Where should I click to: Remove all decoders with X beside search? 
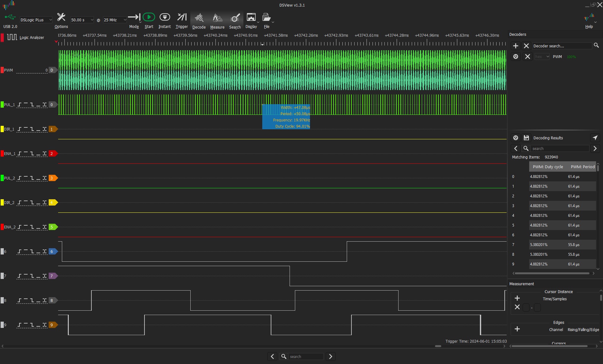(x=526, y=46)
